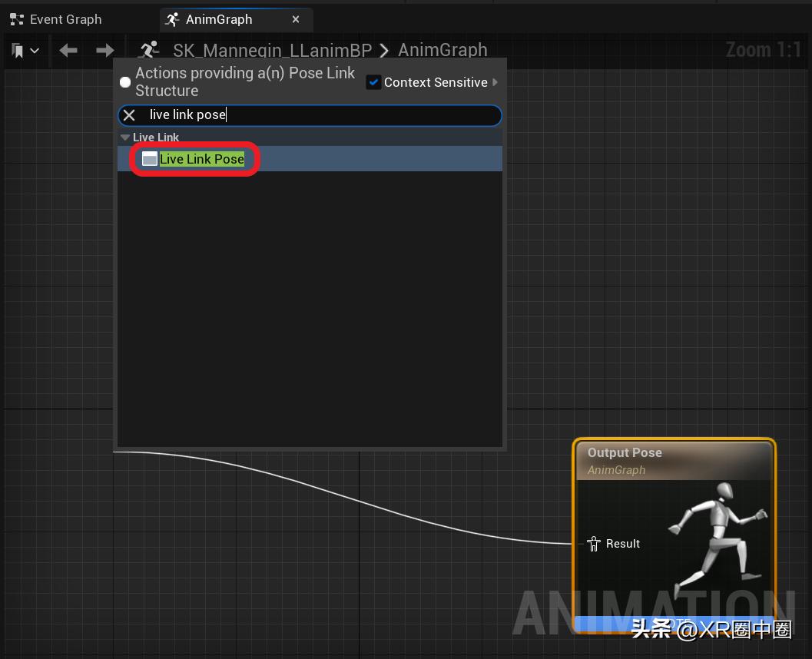Click the Live Link Pose node icon
Screen dimensions: 812x659
pyautogui.click(x=150, y=159)
